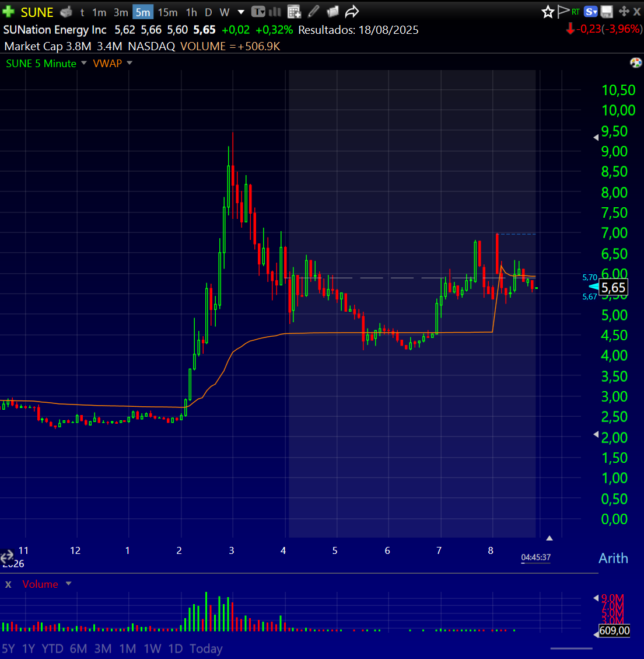Open the Volume indicator dropdown arrow

pyautogui.click(x=68, y=584)
